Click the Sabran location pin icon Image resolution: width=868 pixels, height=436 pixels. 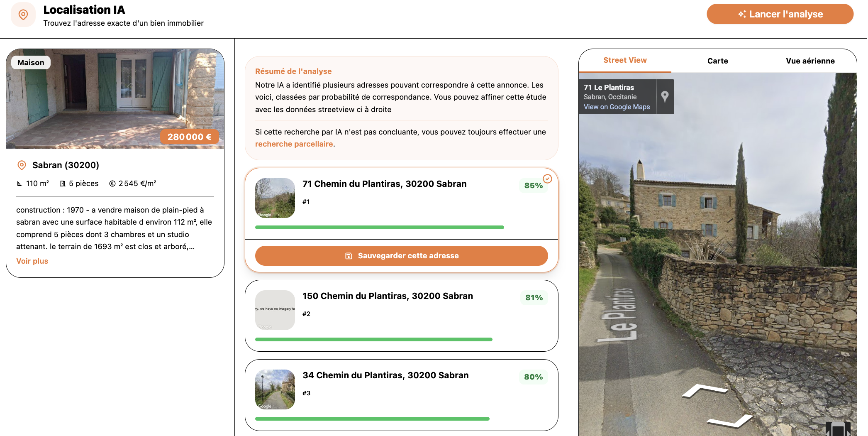pyautogui.click(x=22, y=165)
